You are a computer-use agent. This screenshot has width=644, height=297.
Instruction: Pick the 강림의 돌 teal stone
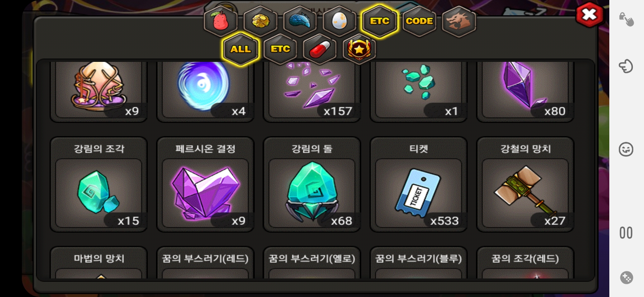312,184
